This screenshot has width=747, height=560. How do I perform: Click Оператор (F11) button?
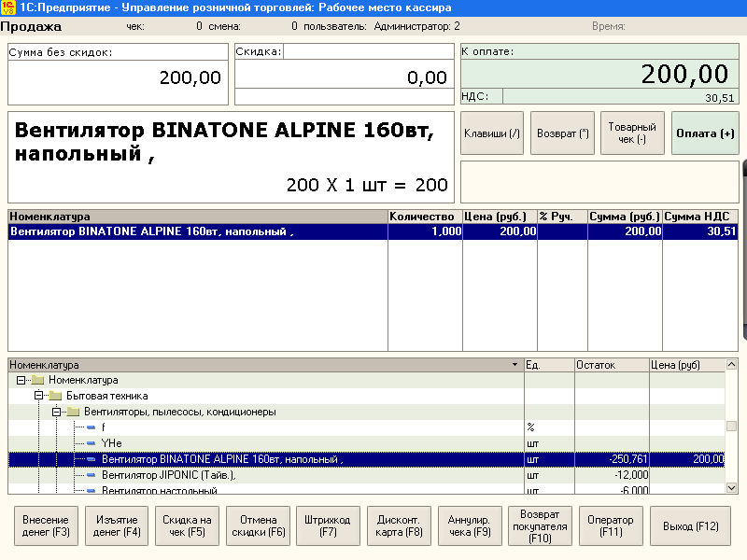611,525
